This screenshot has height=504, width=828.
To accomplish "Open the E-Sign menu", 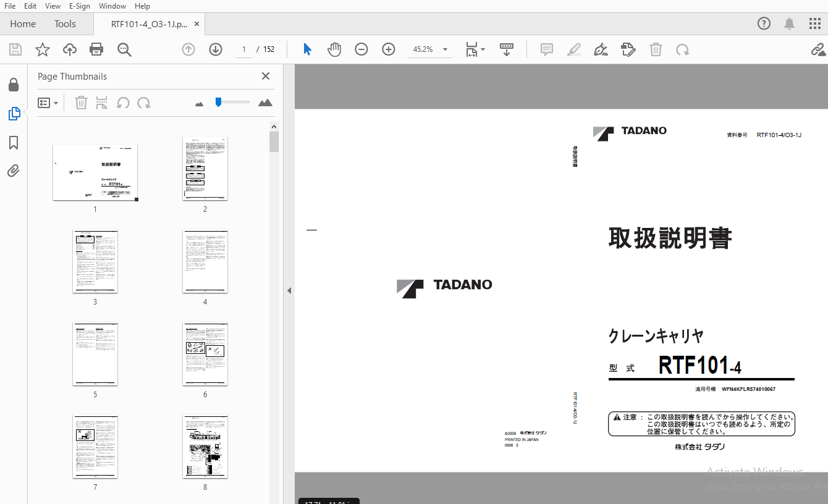I will 80,6.
